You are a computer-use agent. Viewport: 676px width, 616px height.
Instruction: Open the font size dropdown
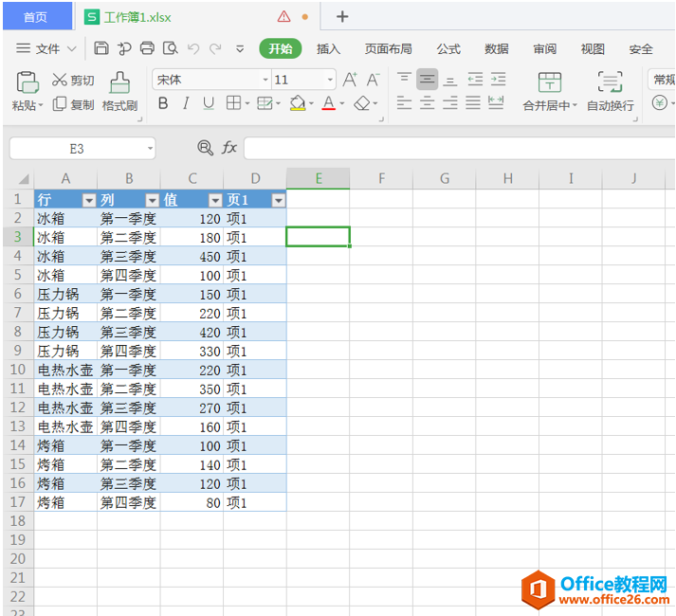coord(330,80)
